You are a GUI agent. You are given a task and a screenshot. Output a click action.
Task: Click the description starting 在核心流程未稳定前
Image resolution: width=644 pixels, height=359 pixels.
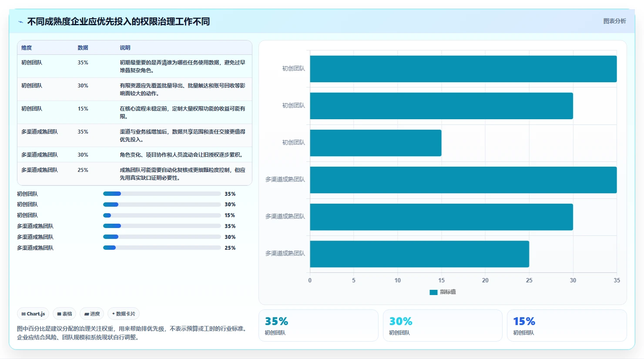pyautogui.click(x=182, y=113)
